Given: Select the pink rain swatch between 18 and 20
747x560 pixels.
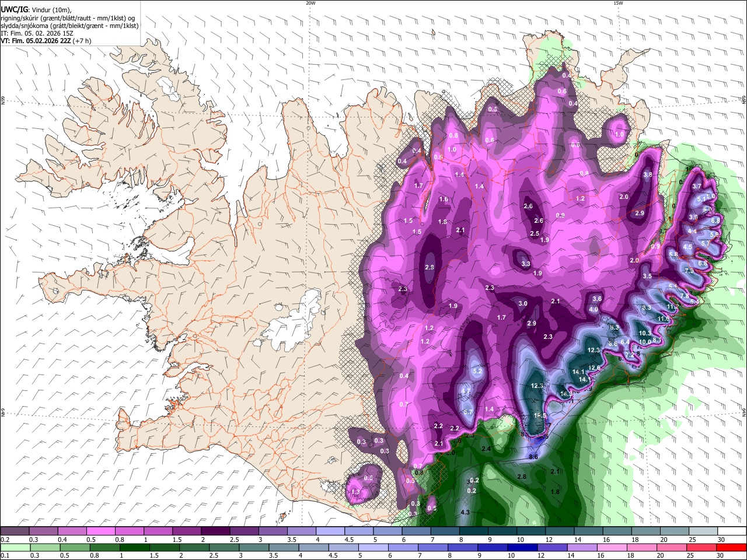Looking at the screenshot, I should click(x=641, y=548).
